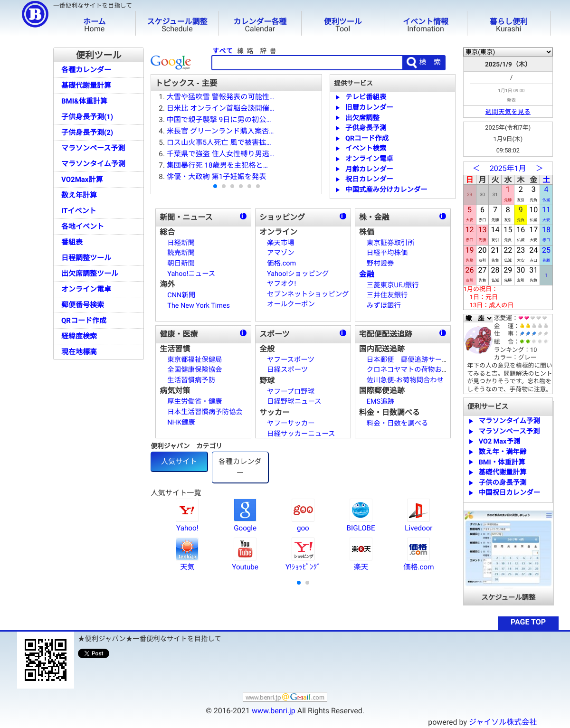
Task: Open 中国式産み分けカレンダー link
Action: tap(386, 189)
